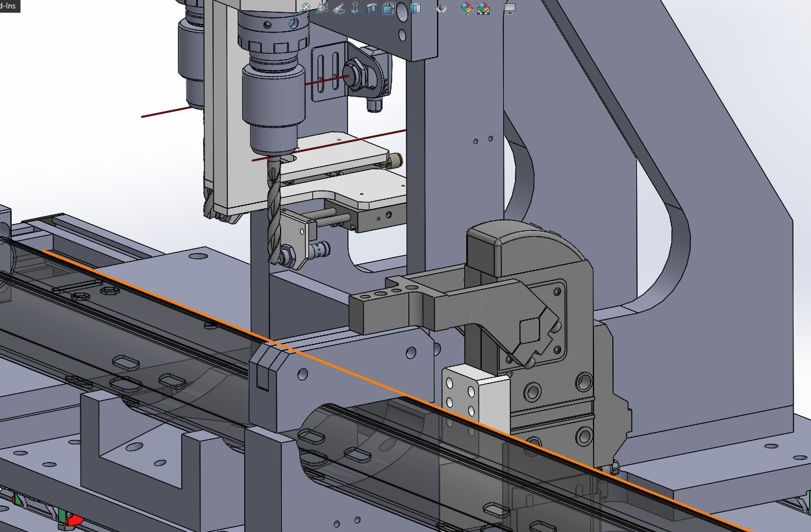Screen dimensions: 811x532
Task: Toggle Hide/Show Items eye icon
Action: pos(442,8)
